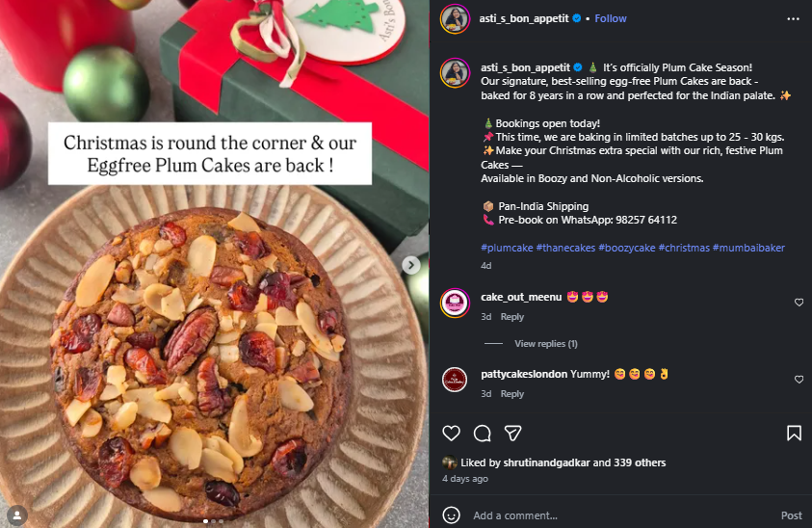Expand View replies (1)
The width and height of the screenshot is (812, 528).
(546, 344)
